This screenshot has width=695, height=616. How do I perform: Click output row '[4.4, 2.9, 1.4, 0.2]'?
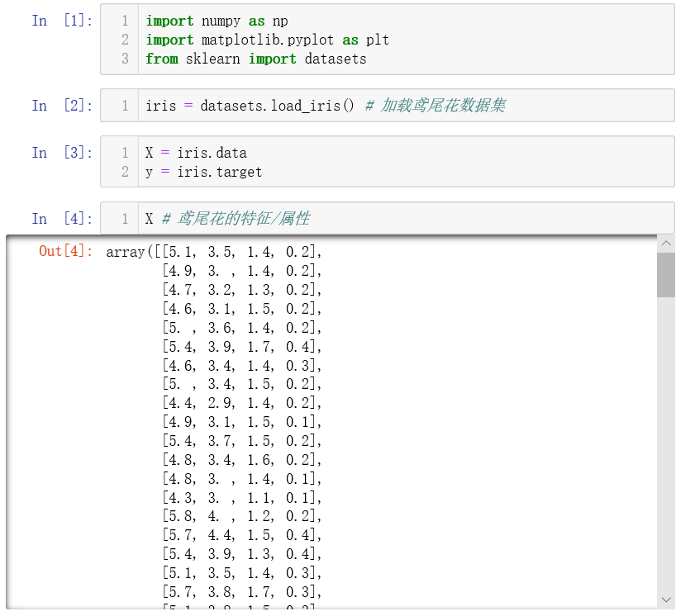[x=241, y=403]
